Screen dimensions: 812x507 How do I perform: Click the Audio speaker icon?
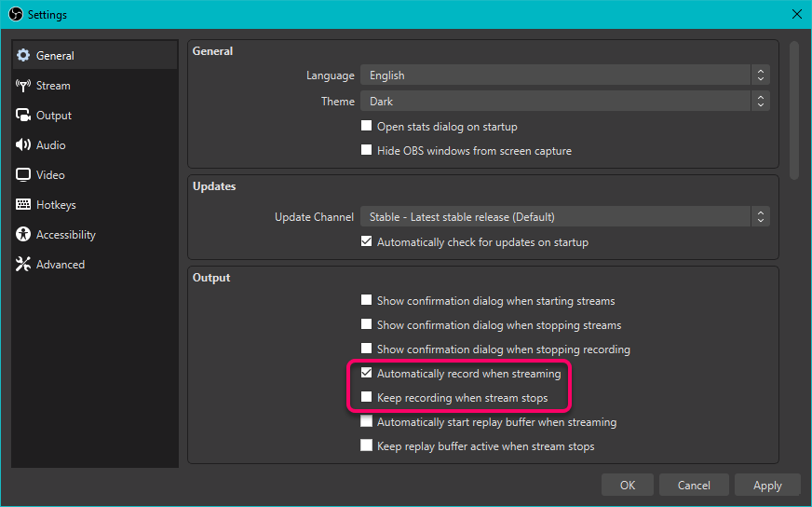tap(23, 145)
